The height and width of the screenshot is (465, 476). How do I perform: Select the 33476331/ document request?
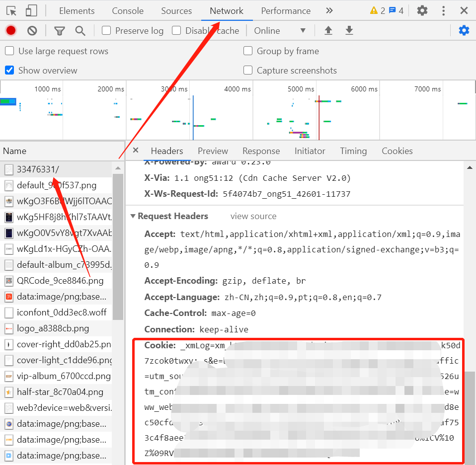pyautogui.click(x=56, y=169)
